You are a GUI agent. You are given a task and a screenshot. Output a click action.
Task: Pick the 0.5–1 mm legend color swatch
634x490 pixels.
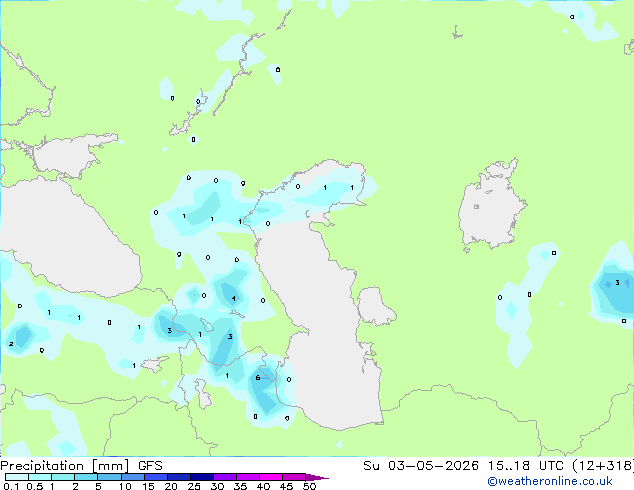[40, 477]
